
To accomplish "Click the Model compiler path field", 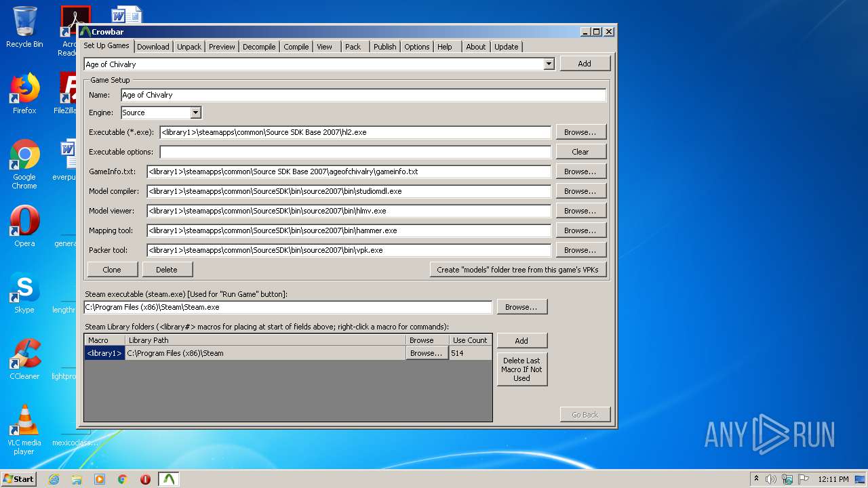I will pyautogui.click(x=349, y=191).
